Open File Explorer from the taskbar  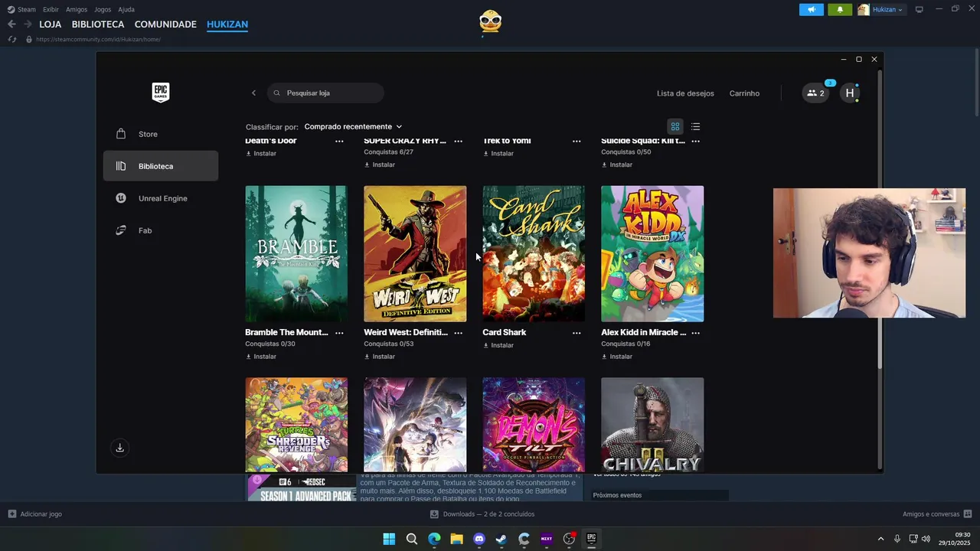click(456, 539)
